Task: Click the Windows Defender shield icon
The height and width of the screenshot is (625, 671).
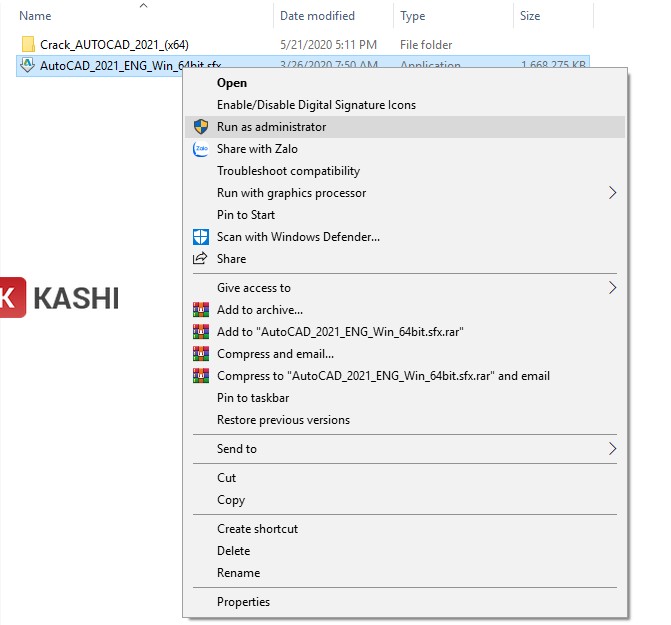Action: pos(201,237)
